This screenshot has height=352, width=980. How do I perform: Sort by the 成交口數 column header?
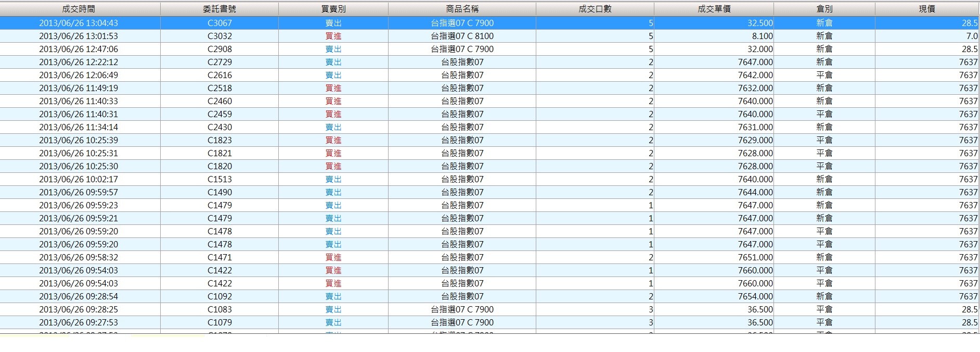(595, 9)
